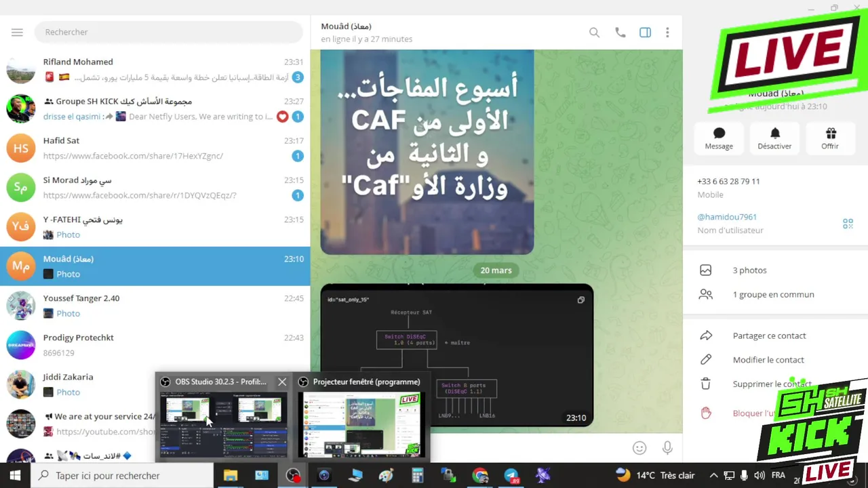Open Google Chrome from taskbar

[480, 476]
